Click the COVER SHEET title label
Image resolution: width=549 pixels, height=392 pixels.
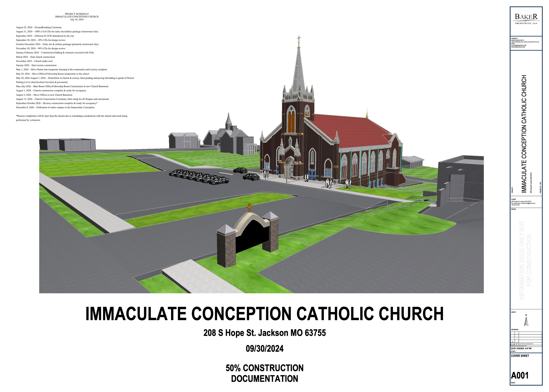[x=520, y=356]
